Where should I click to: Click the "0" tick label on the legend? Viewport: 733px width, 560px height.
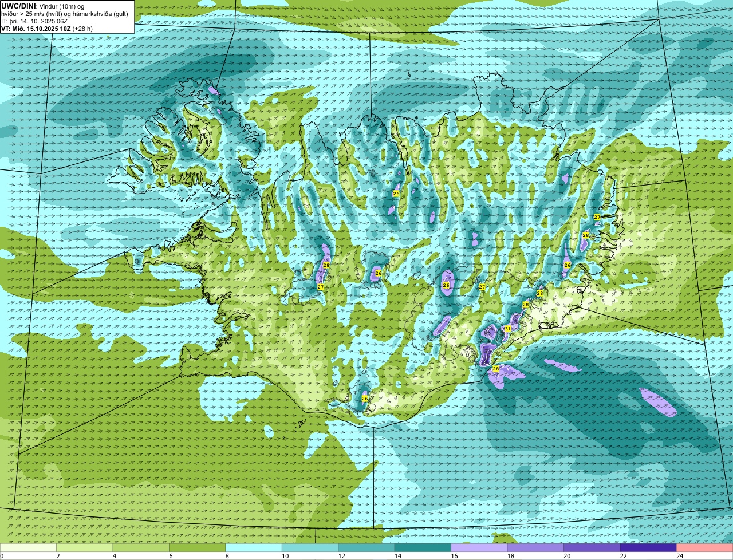pos(2,556)
